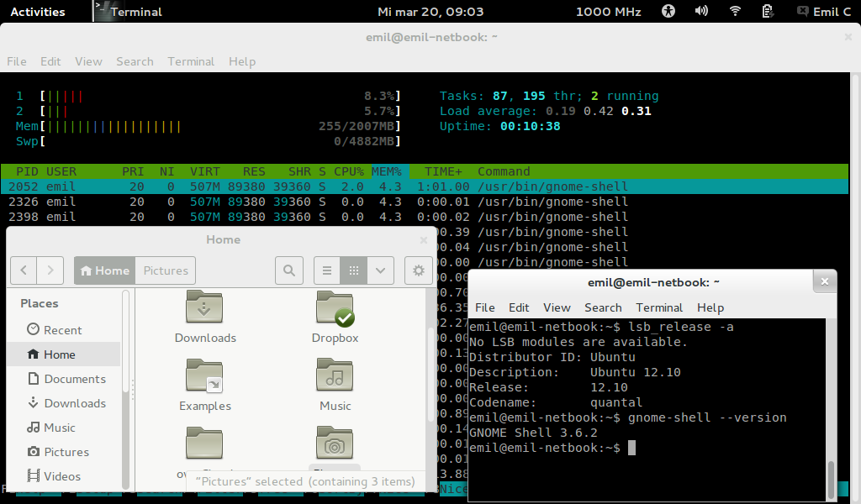861x504 pixels.
Task: Open search in Files window
Action: [289, 270]
